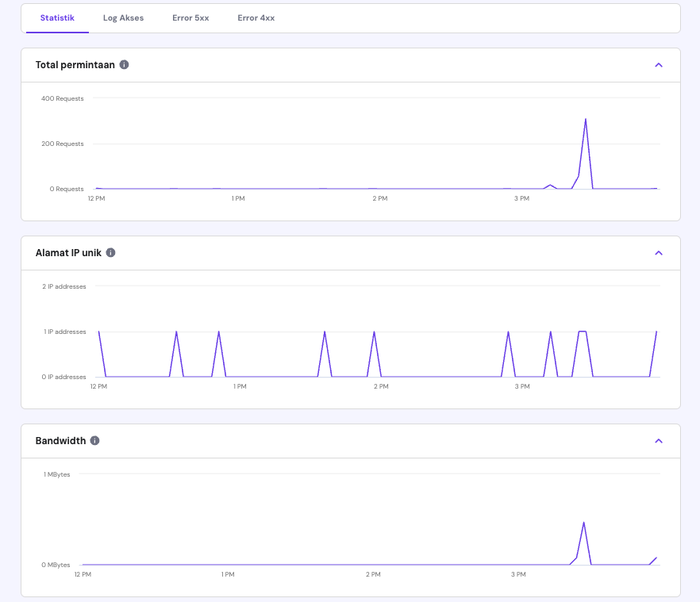Viewport: 700px width, 602px height.
Task: Open the Error 4xx tab
Action: click(256, 17)
